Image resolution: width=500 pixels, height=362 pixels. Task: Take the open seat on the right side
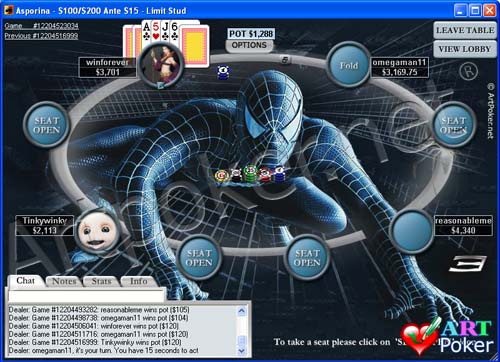point(454,125)
